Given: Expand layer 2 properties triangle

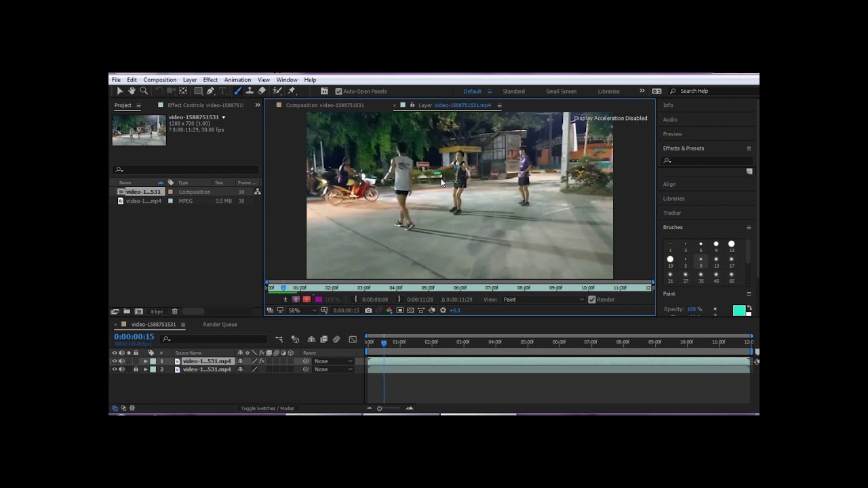Looking at the screenshot, I should click(x=145, y=369).
